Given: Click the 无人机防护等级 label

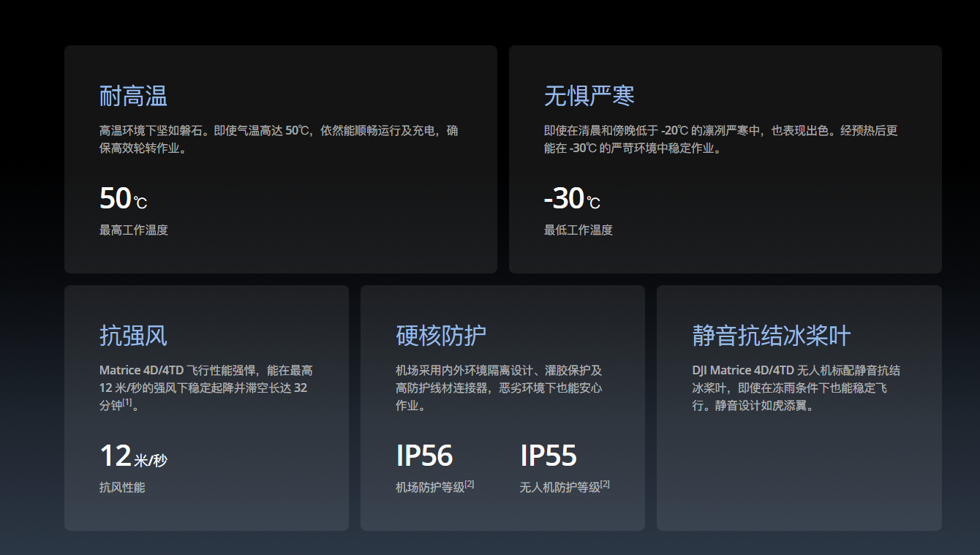Looking at the screenshot, I should coord(559,487).
